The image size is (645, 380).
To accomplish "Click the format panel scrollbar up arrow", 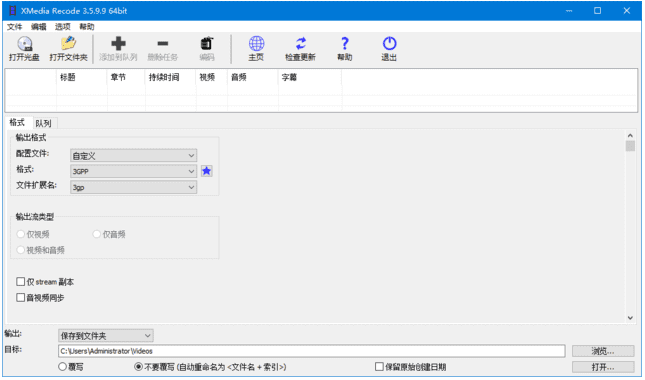I will pyautogui.click(x=630, y=135).
